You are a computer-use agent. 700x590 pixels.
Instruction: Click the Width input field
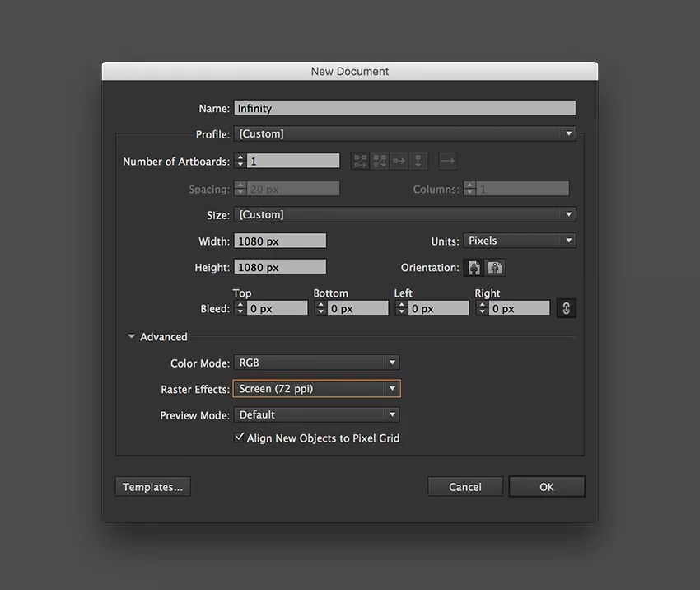pyautogui.click(x=280, y=241)
